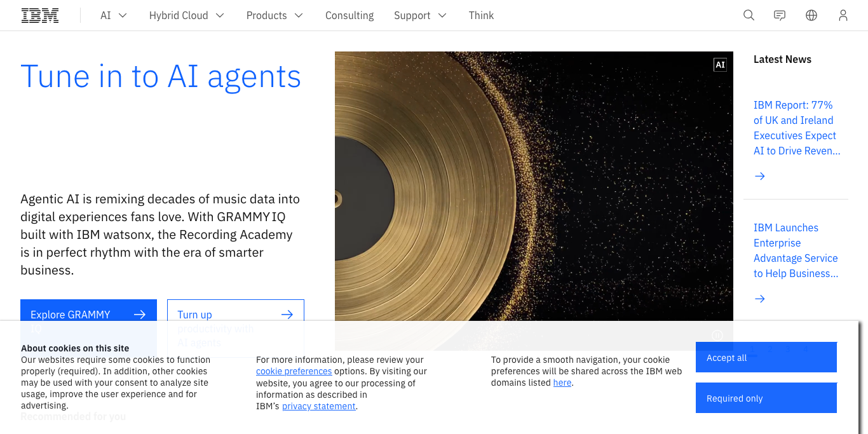Image resolution: width=868 pixels, height=434 pixels.
Task: Click arrow under UK and Ireland report news
Action: (760, 176)
